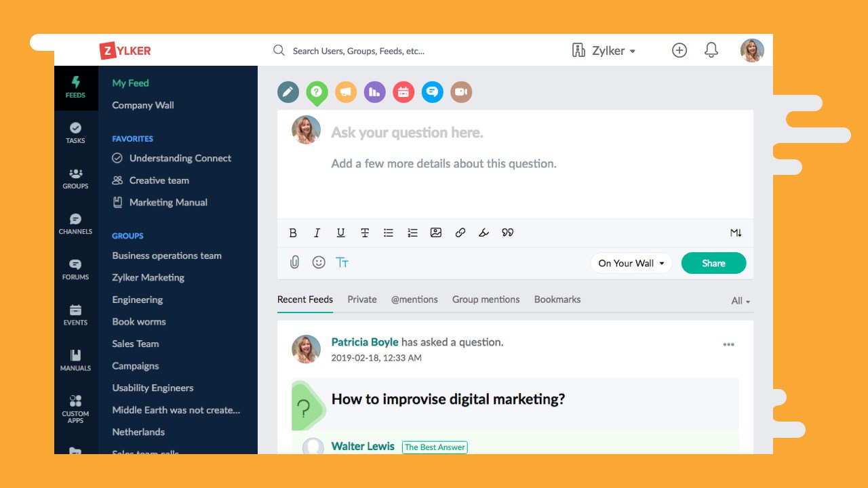Select the blue chat post icon

pos(433,92)
